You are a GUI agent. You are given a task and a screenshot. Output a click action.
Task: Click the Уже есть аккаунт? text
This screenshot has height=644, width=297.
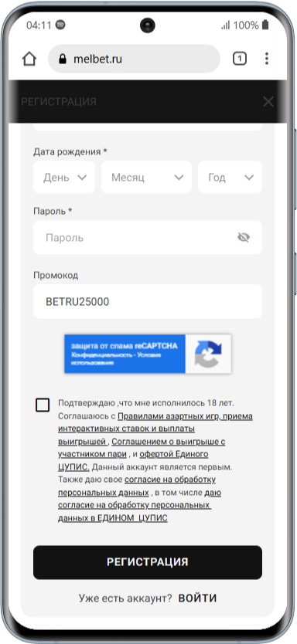click(125, 598)
